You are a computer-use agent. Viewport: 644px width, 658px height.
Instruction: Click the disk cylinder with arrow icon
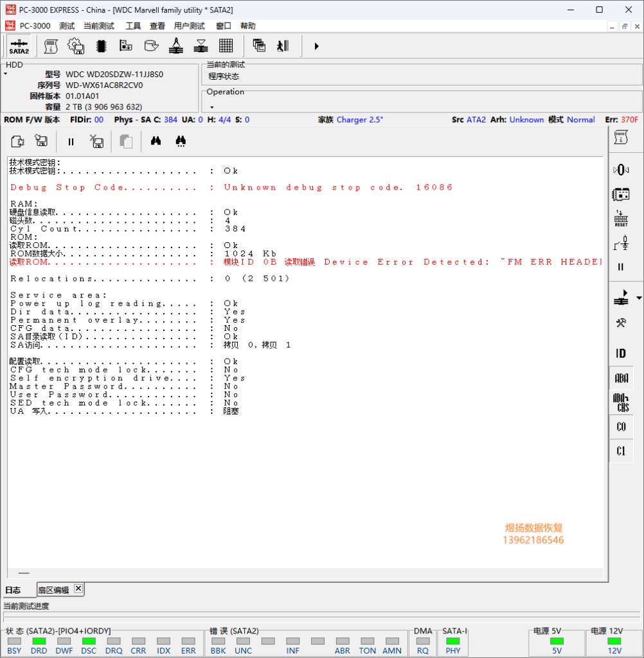151,46
